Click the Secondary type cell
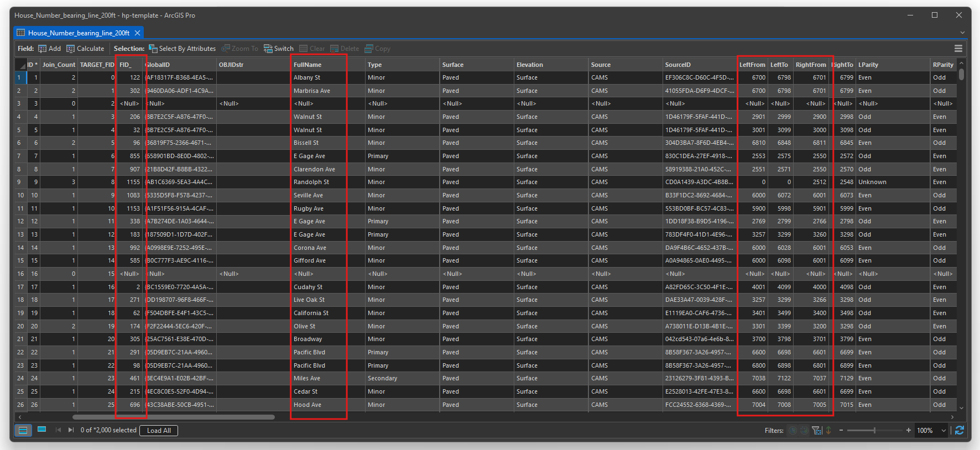Image resolution: width=980 pixels, height=450 pixels. tap(403, 378)
